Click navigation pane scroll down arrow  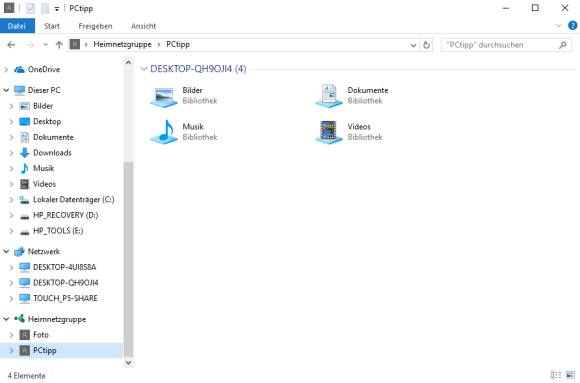[128, 363]
